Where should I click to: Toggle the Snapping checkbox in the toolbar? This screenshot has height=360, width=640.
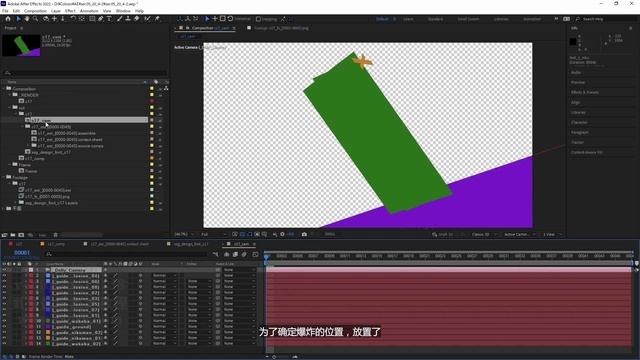pos(258,19)
